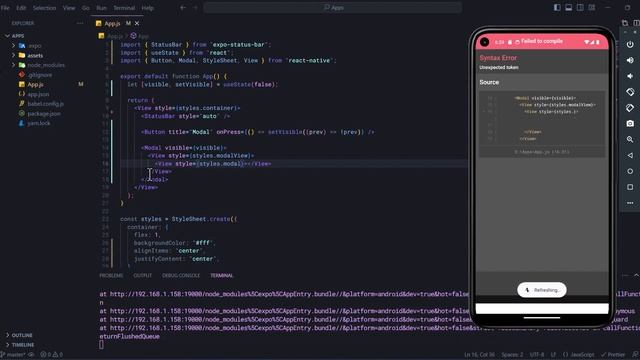Open the babel.config.js file
The height and width of the screenshot is (360, 640).
click(45, 104)
